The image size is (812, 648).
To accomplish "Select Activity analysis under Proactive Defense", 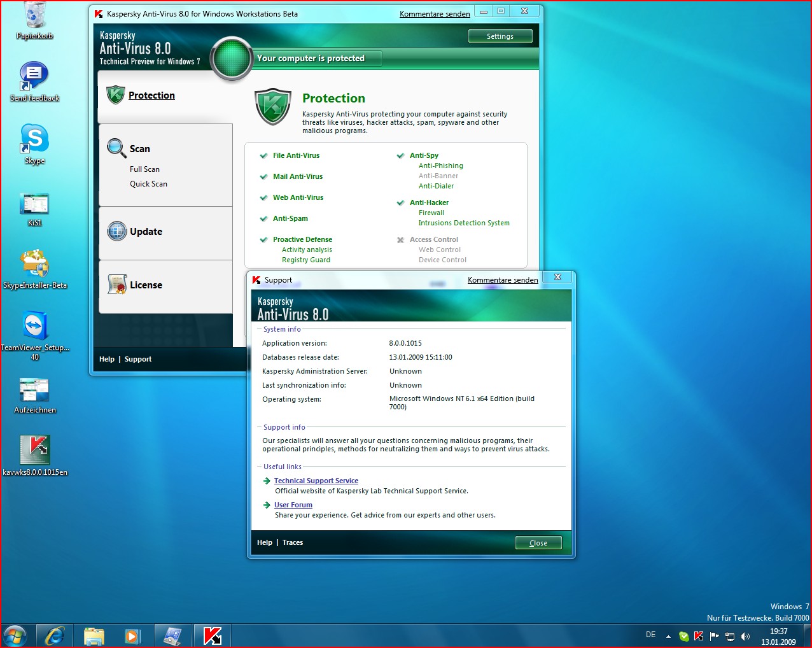I will coord(307,250).
